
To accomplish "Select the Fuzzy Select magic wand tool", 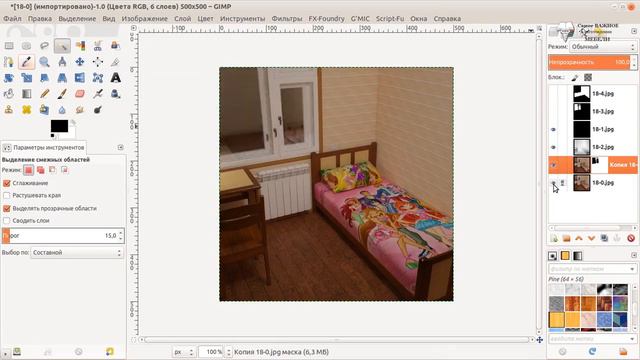I will pyautogui.click(x=62, y=46).
